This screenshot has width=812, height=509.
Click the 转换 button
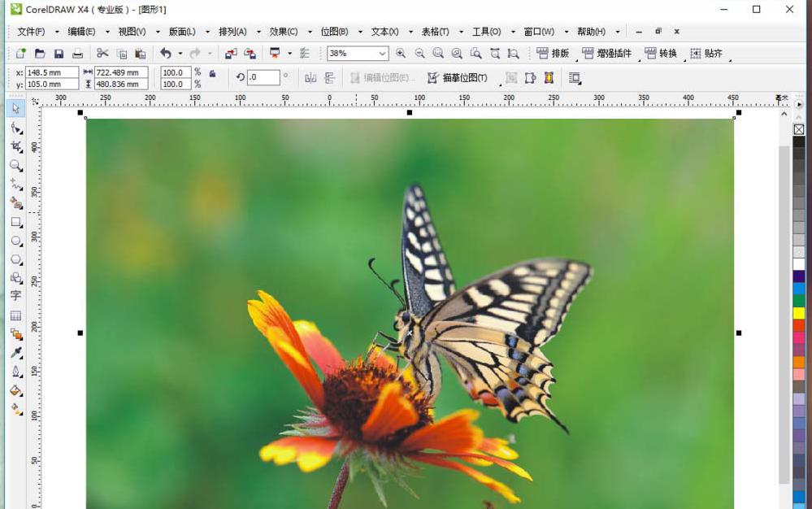(x=661, y=54)
